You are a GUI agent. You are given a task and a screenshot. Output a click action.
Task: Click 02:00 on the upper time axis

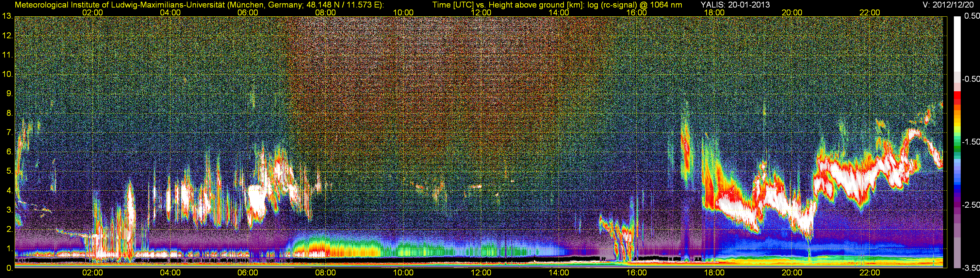coord(92,12)
